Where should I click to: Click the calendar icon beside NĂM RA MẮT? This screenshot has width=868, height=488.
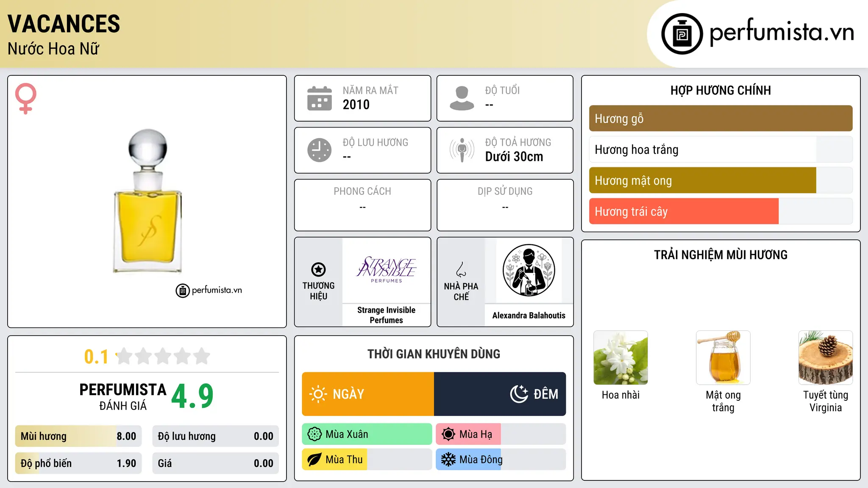pyautogui.click(x=320, y=98)
